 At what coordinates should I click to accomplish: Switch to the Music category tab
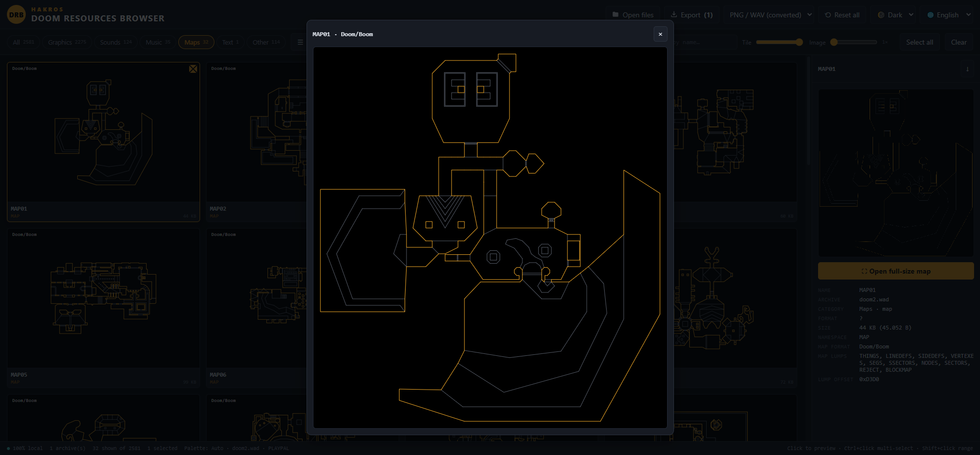158,42
